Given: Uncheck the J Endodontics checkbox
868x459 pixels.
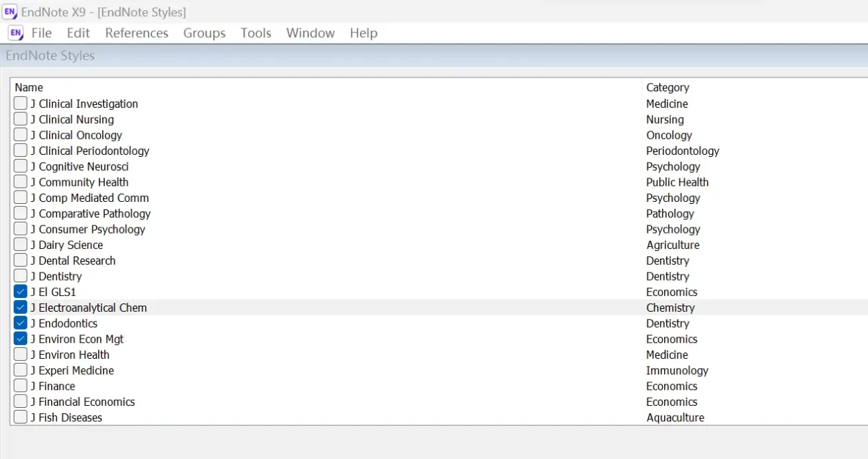Looking at the screenshot, I should click(21, 323).
